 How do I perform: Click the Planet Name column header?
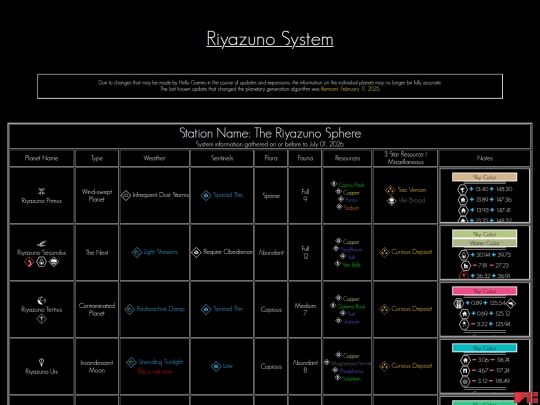point(42,158)
